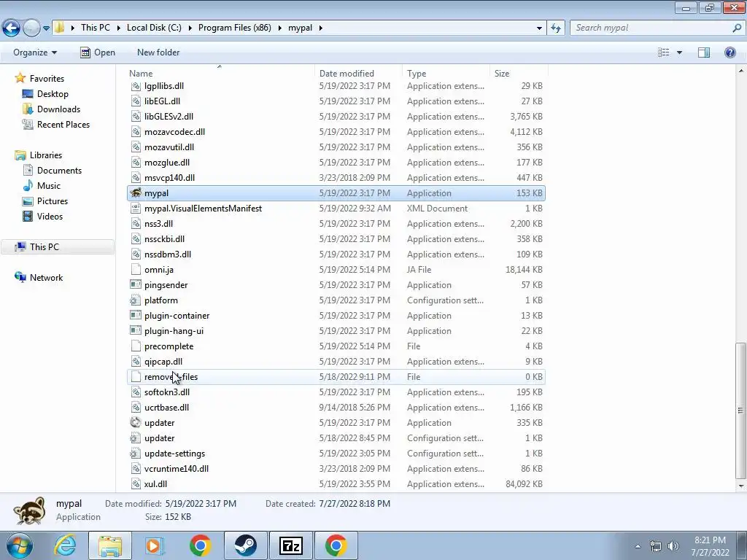Select the omni.ja file icon
The height and width of the screenshot is (560, 747).
pyautogui.click(x=136, y=270)
